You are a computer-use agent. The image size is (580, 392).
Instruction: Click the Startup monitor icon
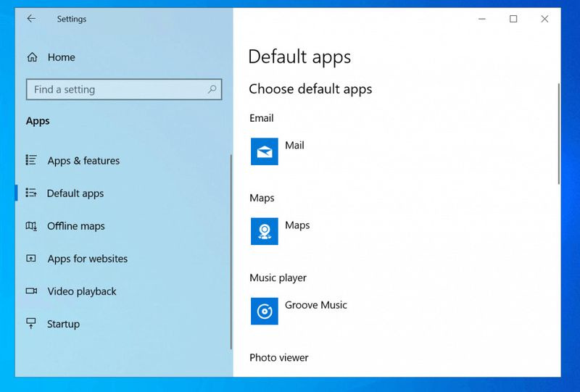click(31, 323)
